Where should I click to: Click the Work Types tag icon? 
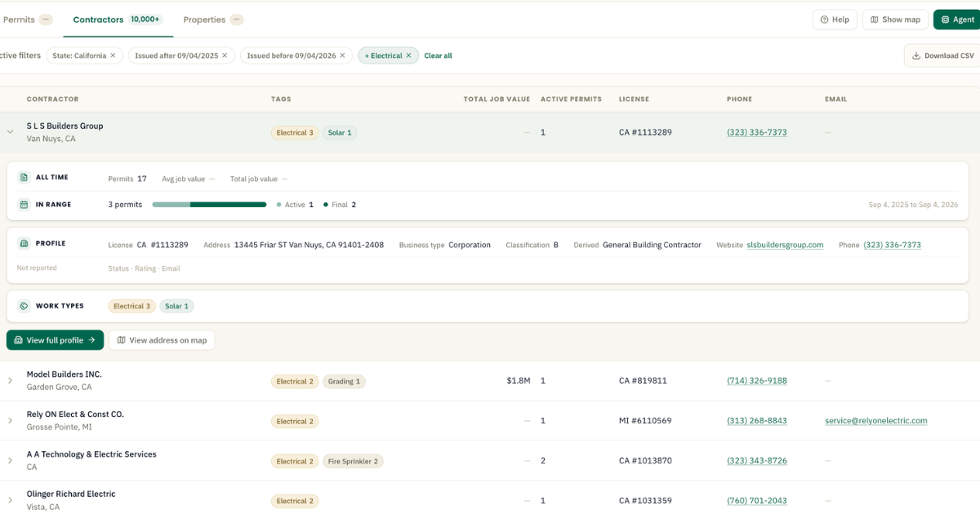(x=24, y=306)
